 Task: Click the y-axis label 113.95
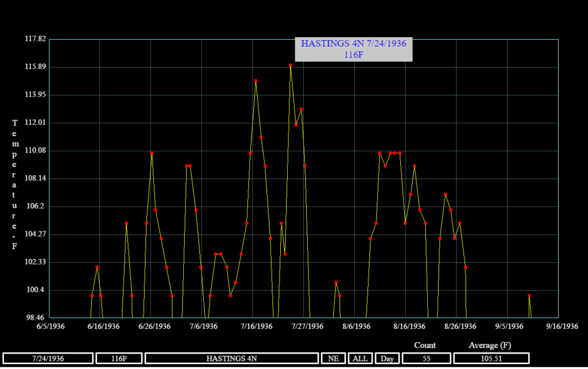pyautogui.click(x=35, y=95)
